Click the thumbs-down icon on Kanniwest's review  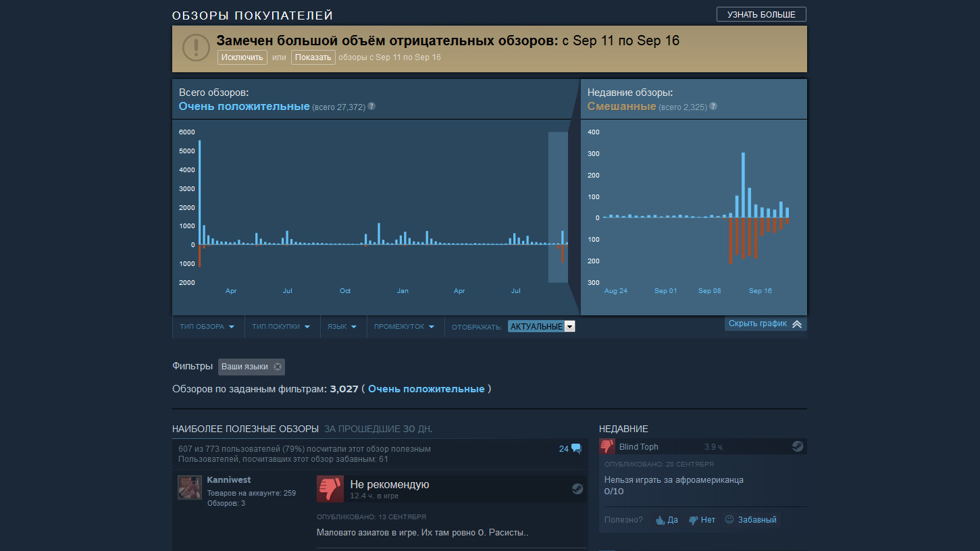pos(330,488)
